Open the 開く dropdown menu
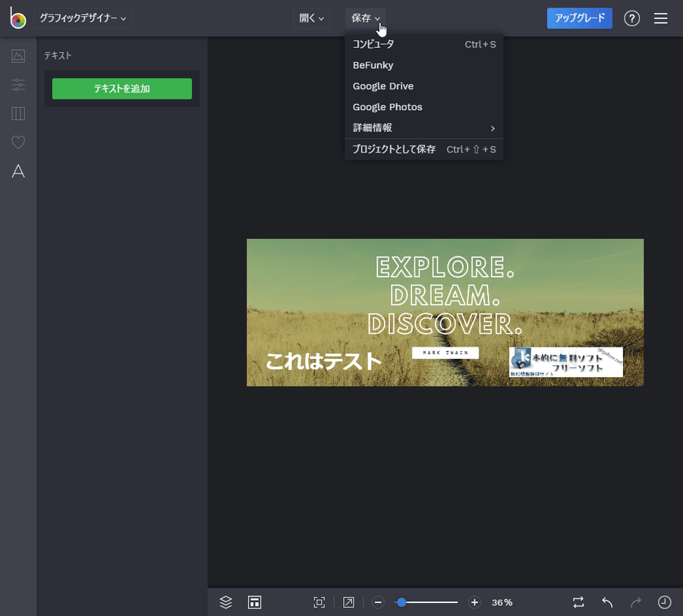The width and height of the screenshot is (683, 616). click(311, 18)
